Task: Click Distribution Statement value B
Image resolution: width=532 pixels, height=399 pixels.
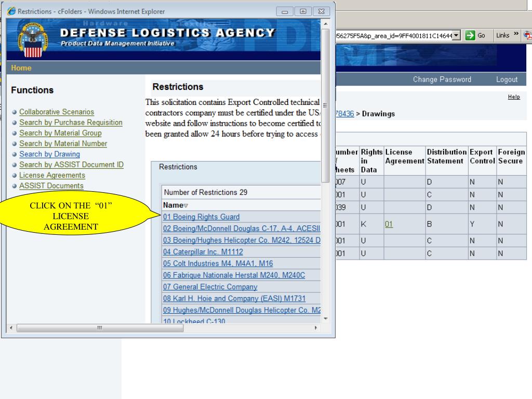Action: pos(429,224)
